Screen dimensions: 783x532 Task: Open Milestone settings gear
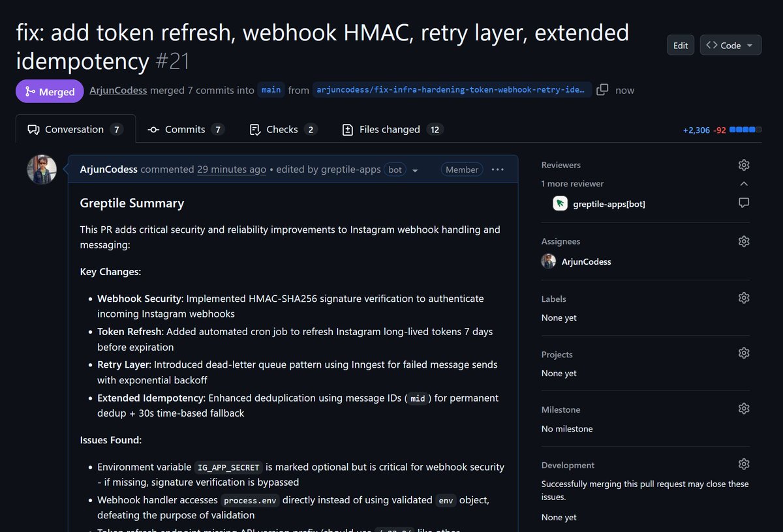click(744, 409)
